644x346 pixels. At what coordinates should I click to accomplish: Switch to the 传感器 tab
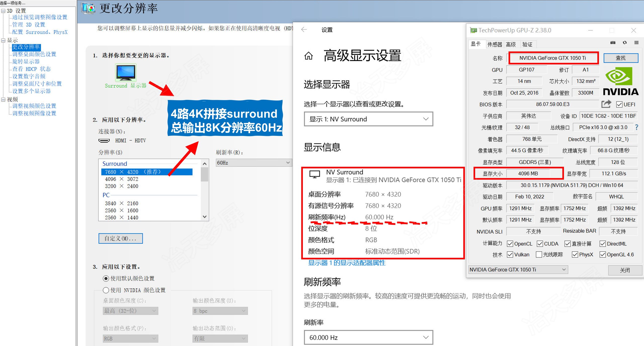tap(495, 45)
